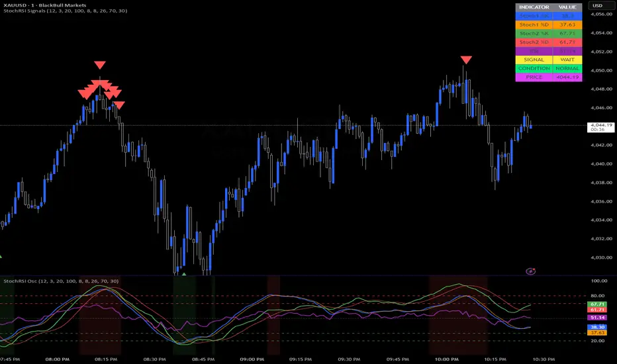Viewport: 617px width, 364px height.
Task: Click the 10:30 PM time axis label
Action: tap(544, 359)
